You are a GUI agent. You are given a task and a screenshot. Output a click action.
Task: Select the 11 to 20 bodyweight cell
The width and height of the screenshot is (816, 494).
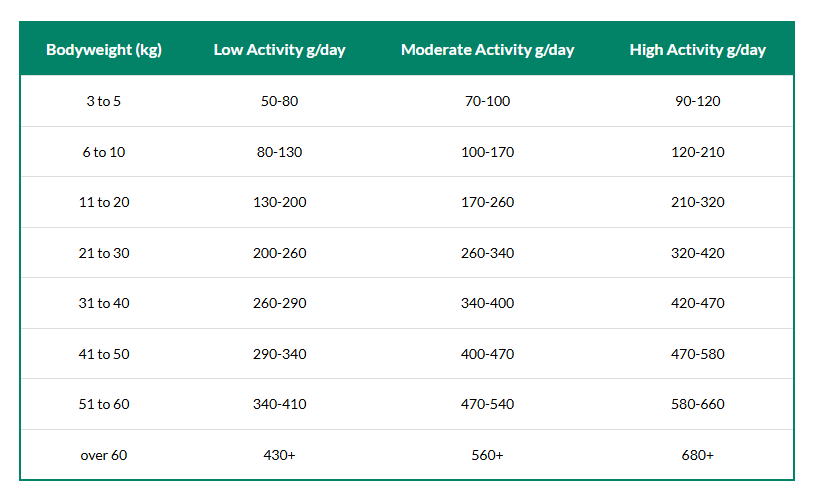[x=104, y=202]
